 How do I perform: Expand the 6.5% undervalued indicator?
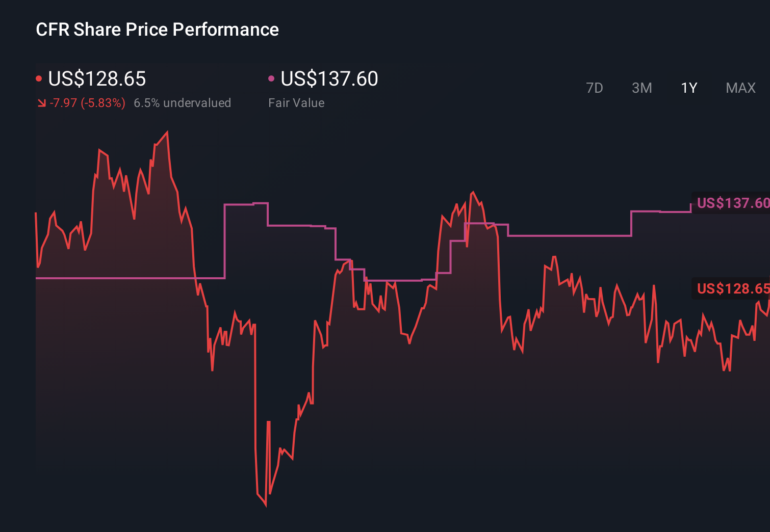pos(183,103)
